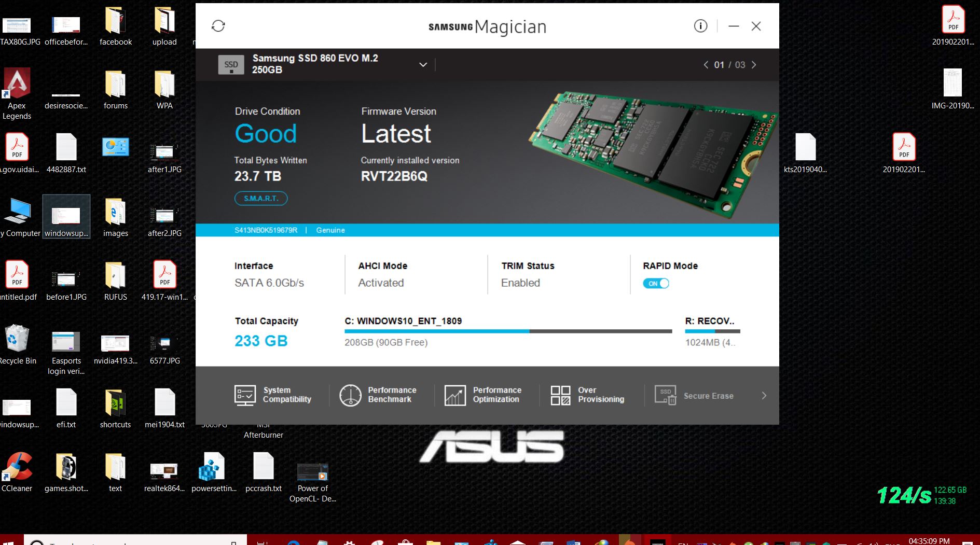Open Performance Optimization
Screen dimensions: 980x545
point(483,395)
